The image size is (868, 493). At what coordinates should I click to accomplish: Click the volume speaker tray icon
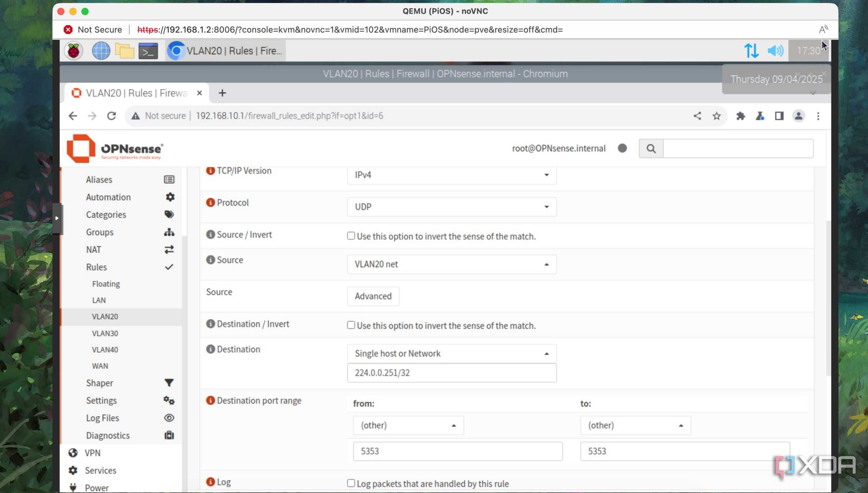pyautogui.click(x=775, y=51)
